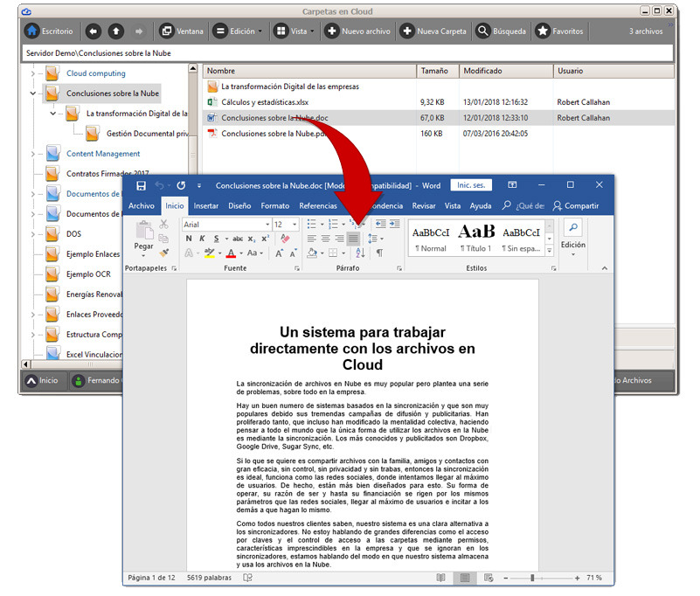Click the text effects outlined A icon
The height and width of the screenshot is (596, 700).
click(189, 253)
